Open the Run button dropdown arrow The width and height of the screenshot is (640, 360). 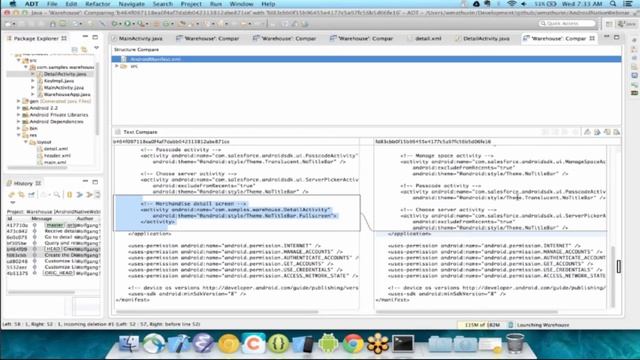(x=133, y=24)
